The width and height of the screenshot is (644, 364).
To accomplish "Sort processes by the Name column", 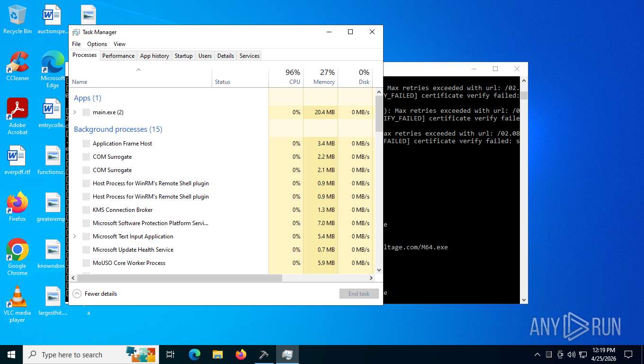I will click(x=140, y=78).
